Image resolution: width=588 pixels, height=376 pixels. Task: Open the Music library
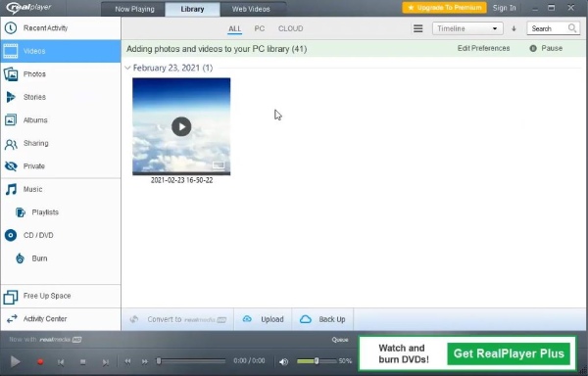(61, 190)
